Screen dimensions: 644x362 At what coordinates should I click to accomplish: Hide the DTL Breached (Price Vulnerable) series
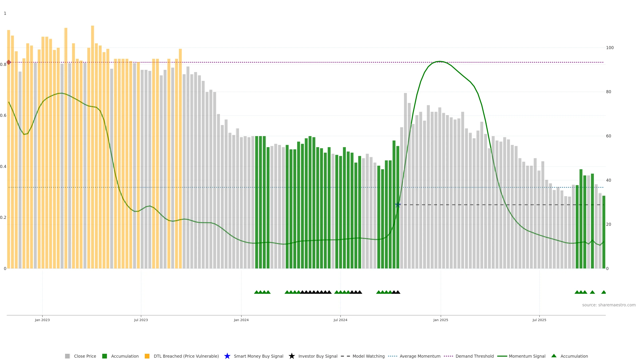[x=186, y=356]
